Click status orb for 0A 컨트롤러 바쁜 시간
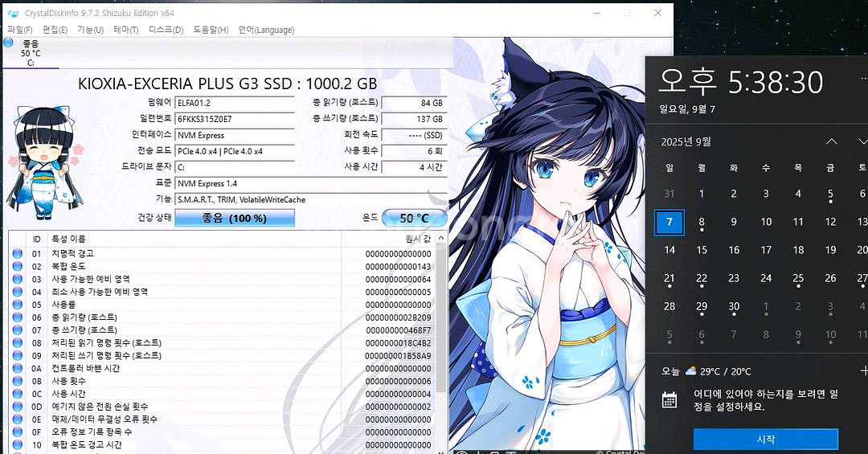This screenshot has width=868, height=454. (x=17, y=368)
